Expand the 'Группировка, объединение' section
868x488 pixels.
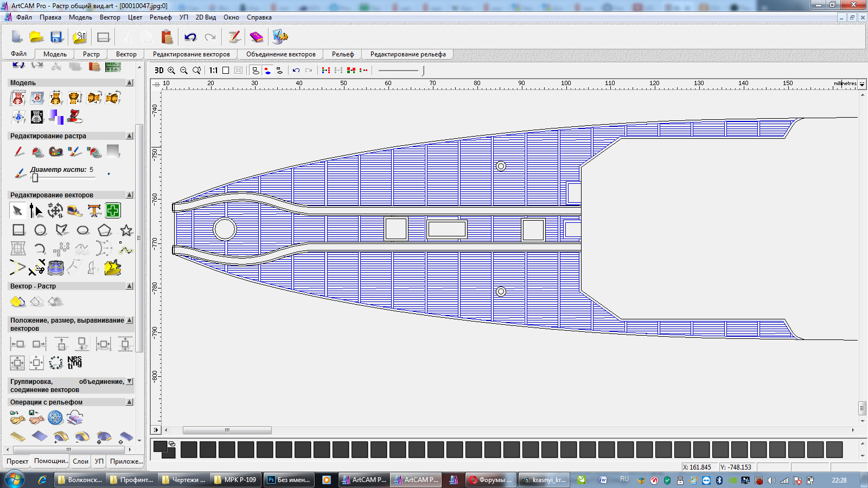coord(130,382)
